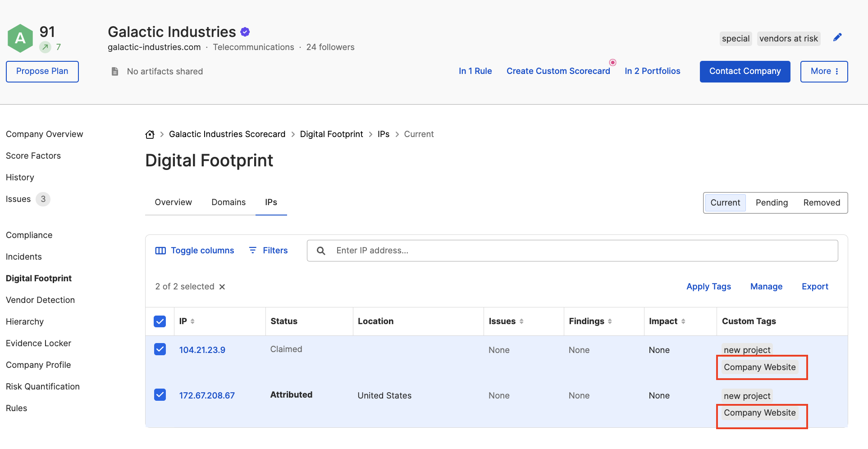Click the Issues count badge 3

(x=43, y=199)
